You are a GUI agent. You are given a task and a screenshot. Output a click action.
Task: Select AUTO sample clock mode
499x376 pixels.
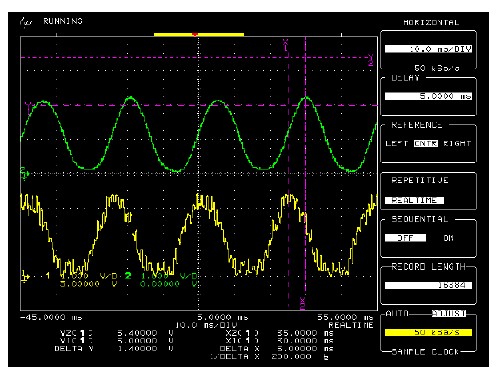coord(397,313)
